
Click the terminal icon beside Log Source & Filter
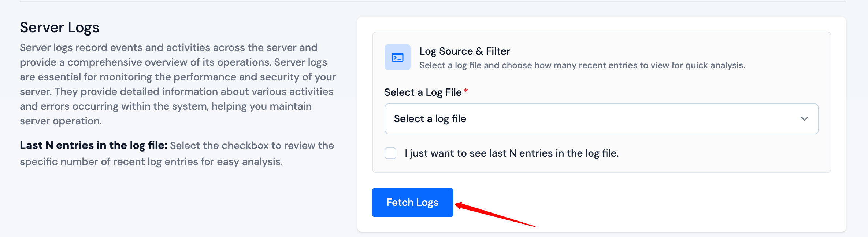pos(397,57)
